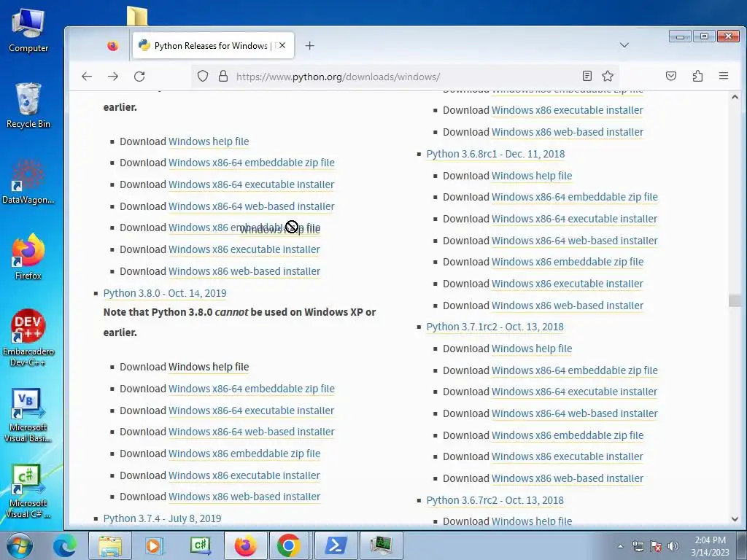Expand the list all tabs chevron
The width and height of the screenshot is (747, 560).
click(624, 45)
